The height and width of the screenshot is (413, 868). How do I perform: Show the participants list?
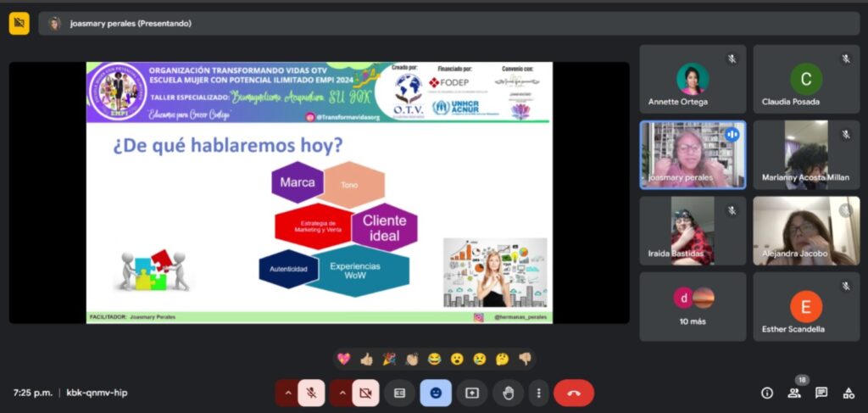coord(794,393)
